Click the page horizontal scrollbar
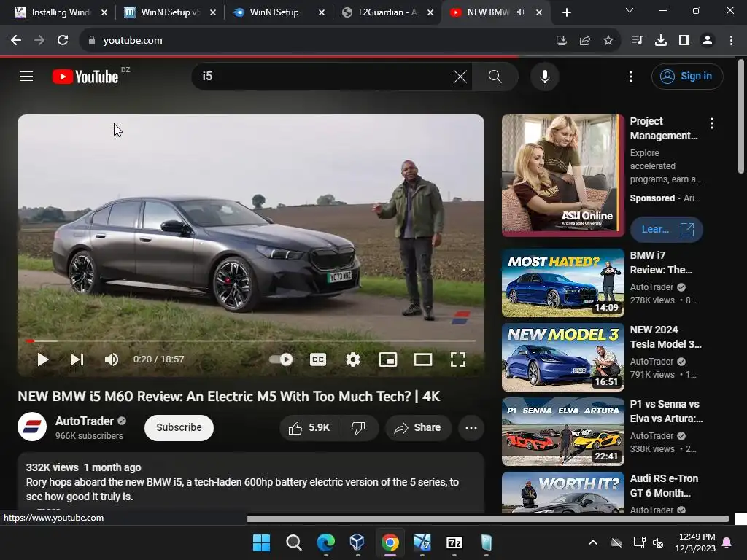The image size is (747, 560). click(488, 518)
